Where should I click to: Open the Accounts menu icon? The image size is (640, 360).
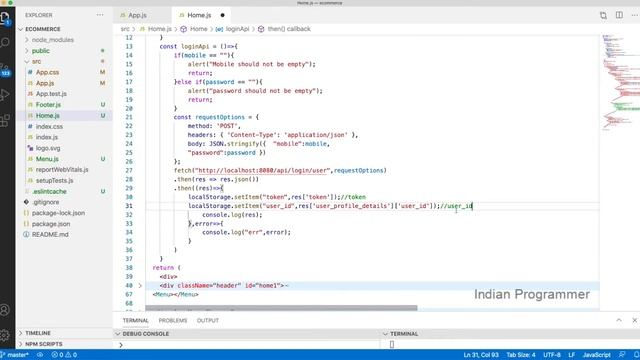pos(5,310)
